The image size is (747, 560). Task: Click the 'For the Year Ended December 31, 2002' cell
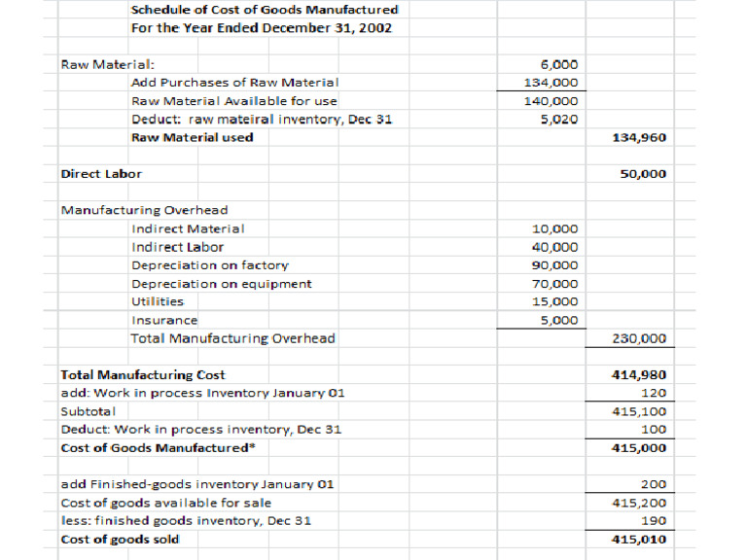(x=262, y=28)
